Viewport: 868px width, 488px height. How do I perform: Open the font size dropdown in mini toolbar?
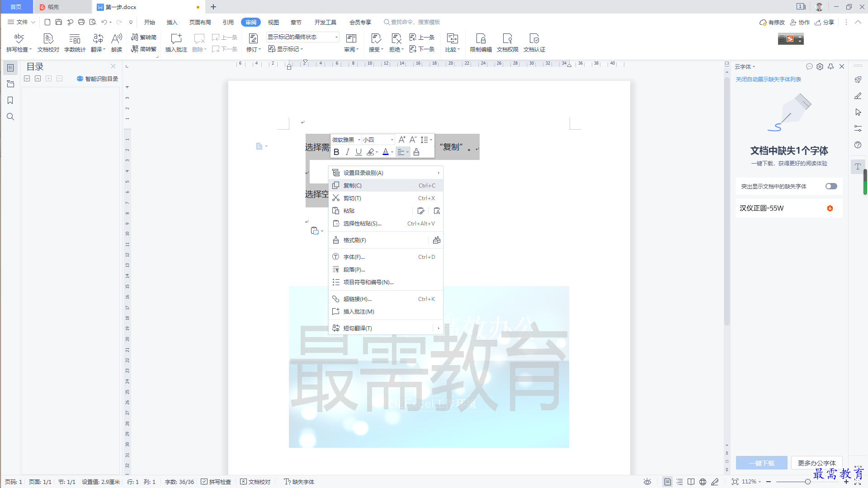(x=392, y=140)
